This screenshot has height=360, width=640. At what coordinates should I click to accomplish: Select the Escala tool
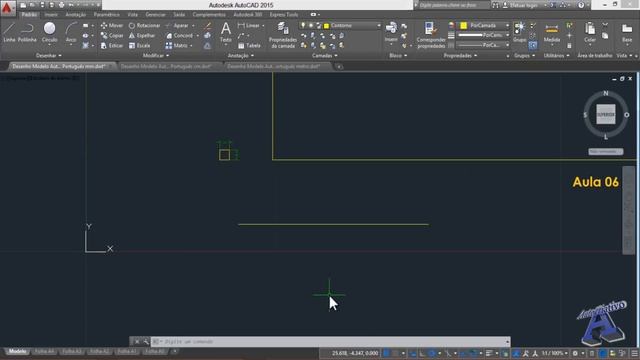point(140,46)
